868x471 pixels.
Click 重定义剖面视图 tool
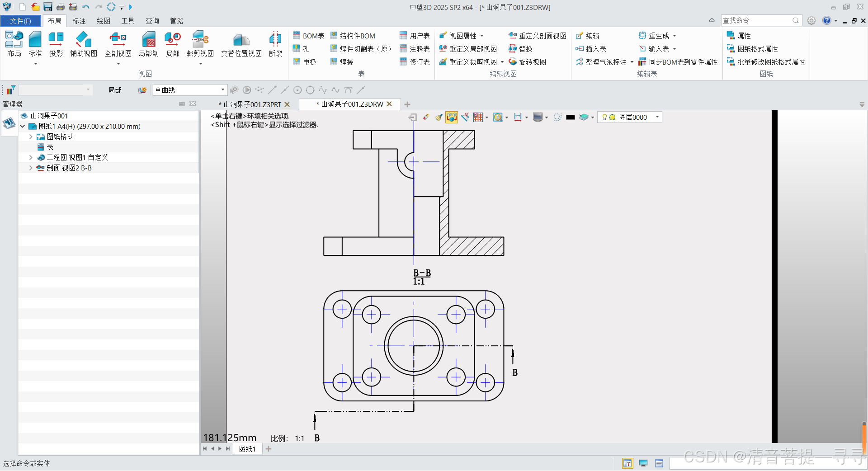click(538, 36)
